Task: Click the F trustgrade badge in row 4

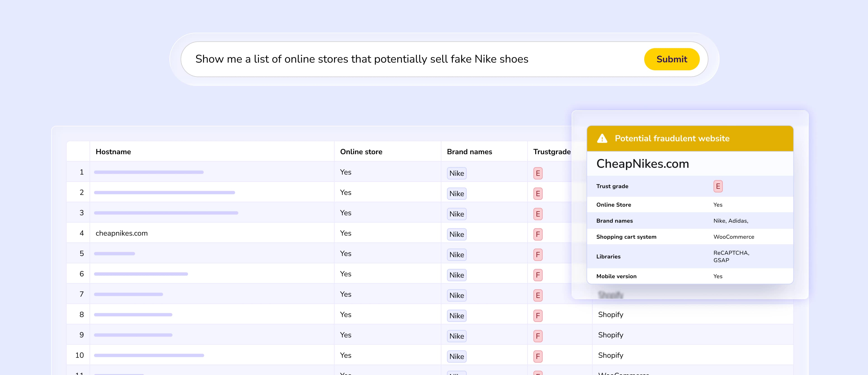Action: pyautogui.click(x=538, y=234)
